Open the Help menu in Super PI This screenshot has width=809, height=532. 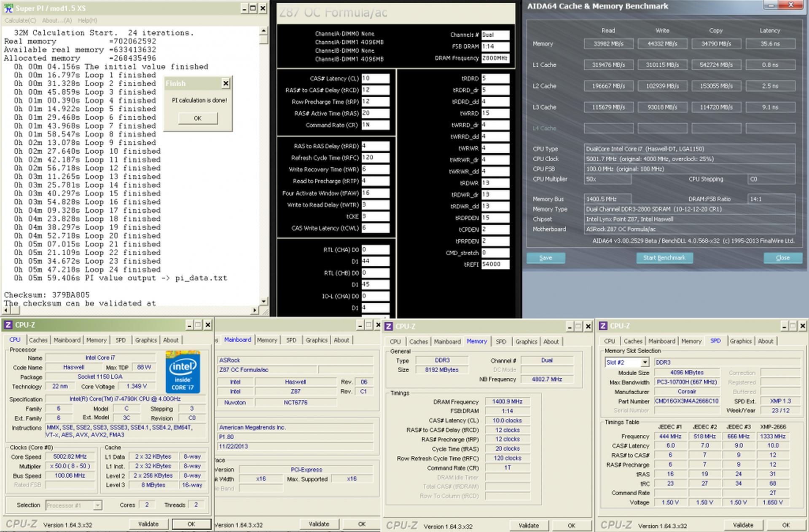point(87,20)
